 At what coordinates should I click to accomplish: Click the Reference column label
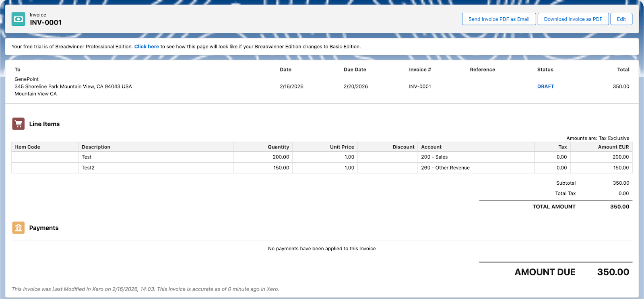tap(483, 70)
